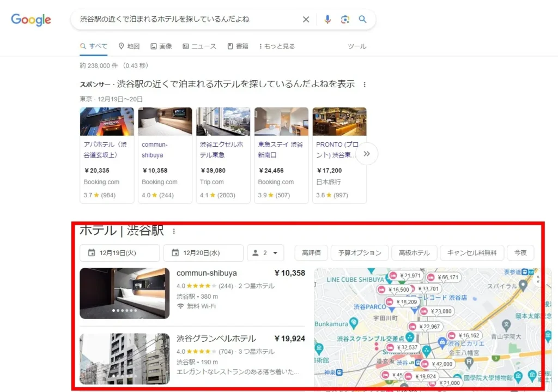Open 渋谷グランベルホテル listing title
The width and height of the screenshot is (558, 392).
point(216,339)
